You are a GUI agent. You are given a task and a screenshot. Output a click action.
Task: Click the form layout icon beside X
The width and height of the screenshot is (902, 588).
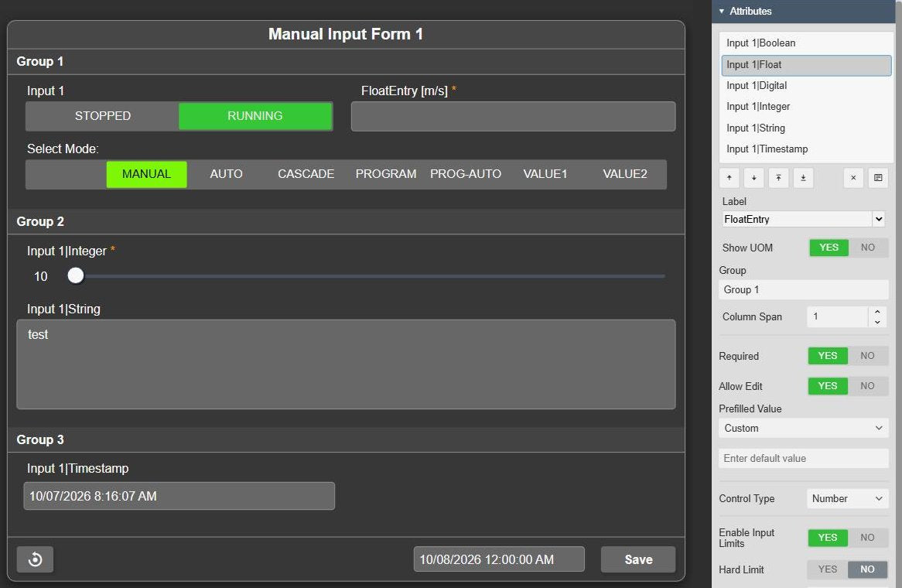(x=879, y=178)
